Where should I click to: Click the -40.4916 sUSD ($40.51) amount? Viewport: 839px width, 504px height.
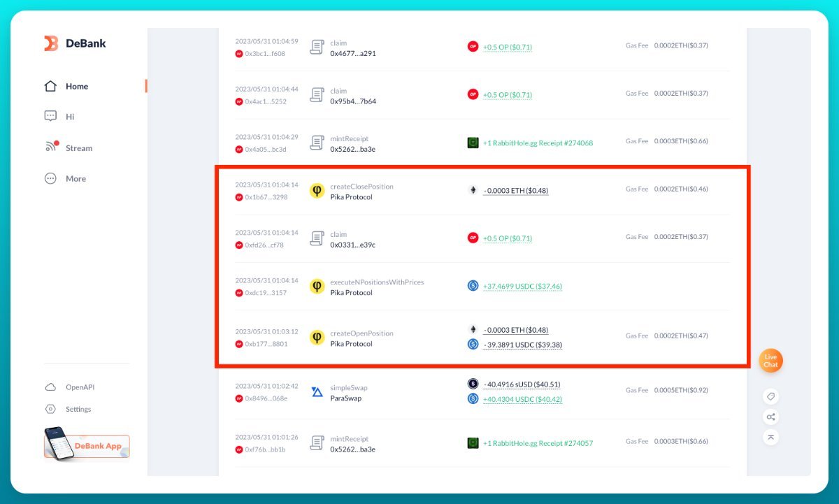point(522,384)
